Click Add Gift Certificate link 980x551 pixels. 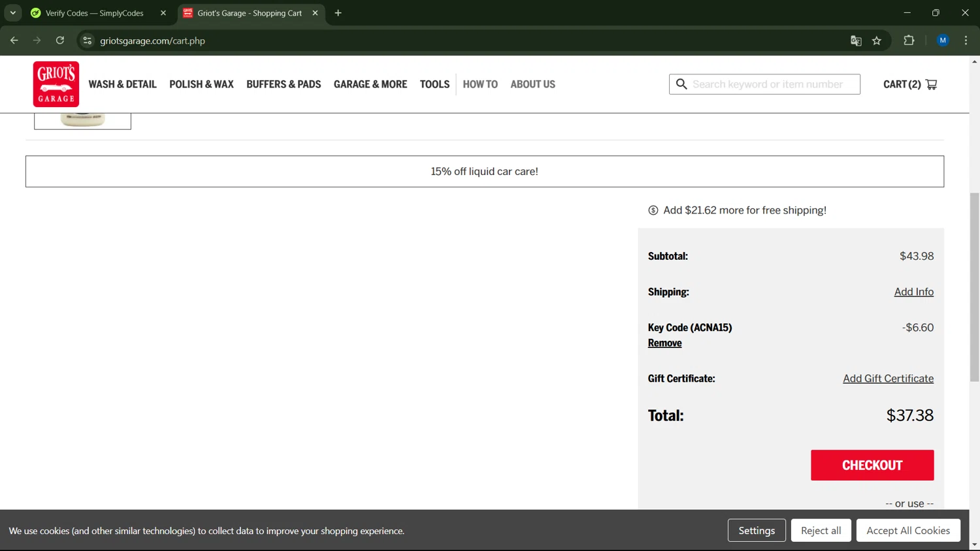[x=889, y=379]
